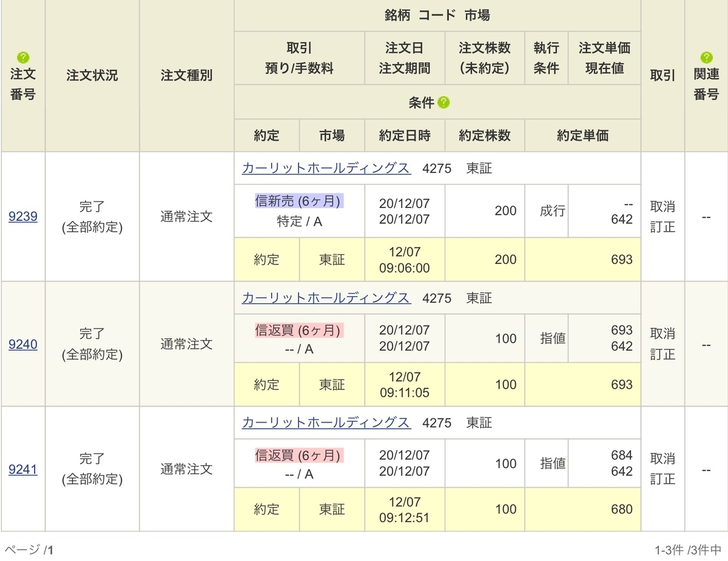Select 信返買 (6ヶ月) label in order 9241

299,455
